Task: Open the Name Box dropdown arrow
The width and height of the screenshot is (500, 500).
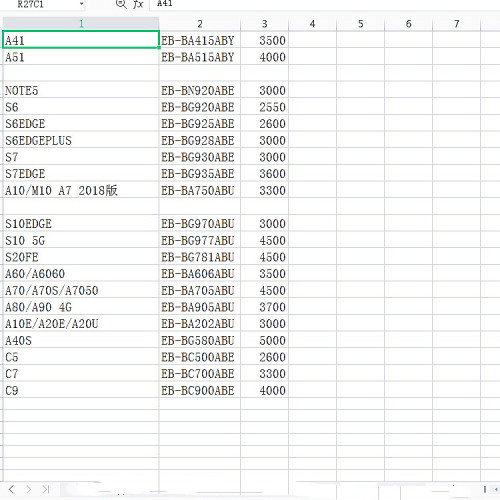Action: click(x=81, y=4)
